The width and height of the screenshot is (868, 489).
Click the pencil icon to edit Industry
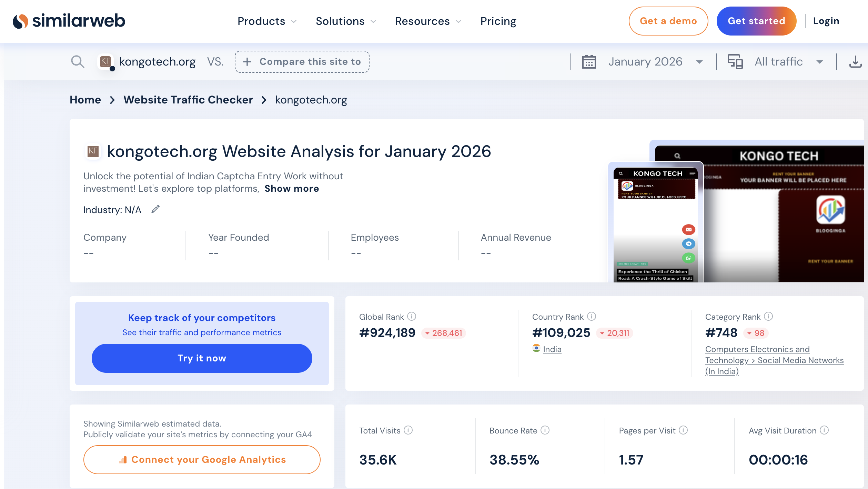click(156, 209)
